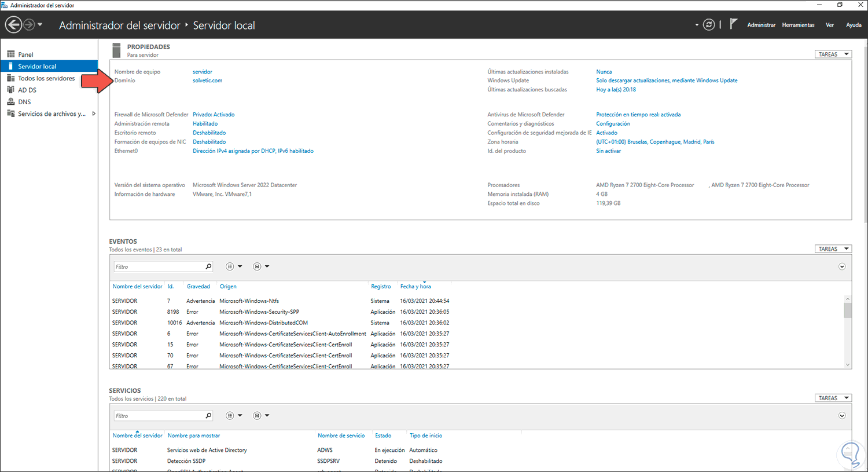The width and height of the screenshot is (868, 472).
Task: Click the search magnifier in Eventos filter
Action: [208, 266]
